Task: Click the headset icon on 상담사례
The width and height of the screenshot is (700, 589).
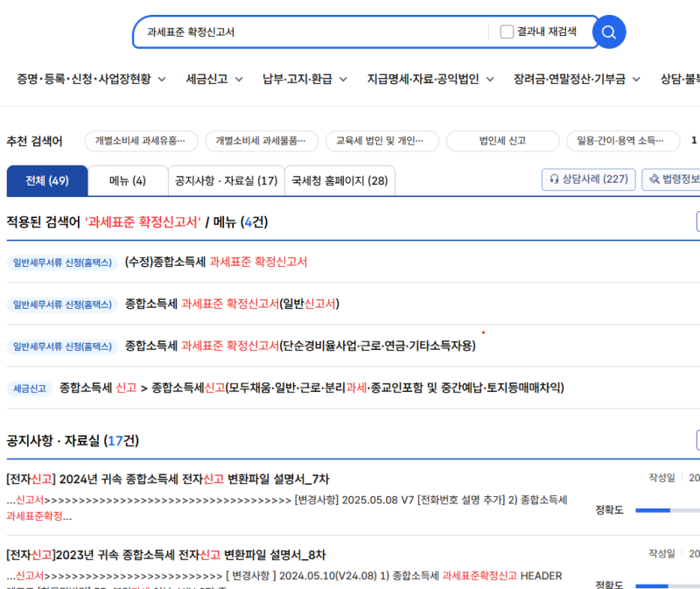Action: (554, 179)
